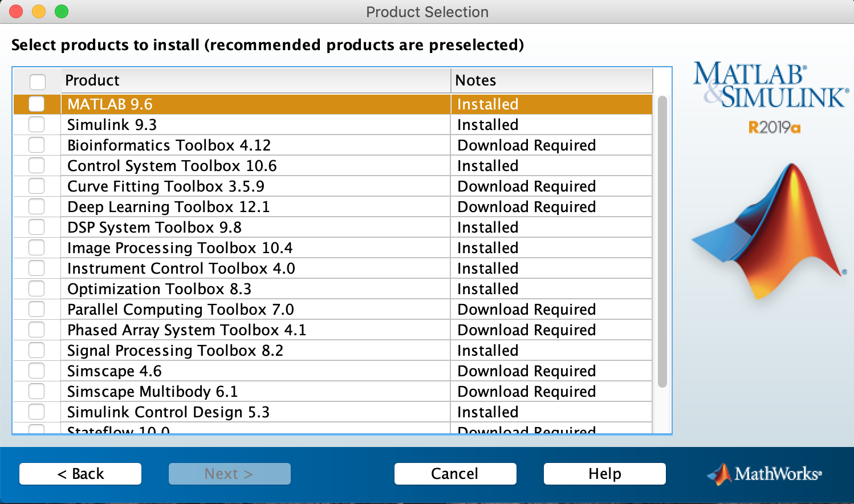Click Installed note for MATLAB 9.6
854x504 pixels.
(x=488, y=104)
